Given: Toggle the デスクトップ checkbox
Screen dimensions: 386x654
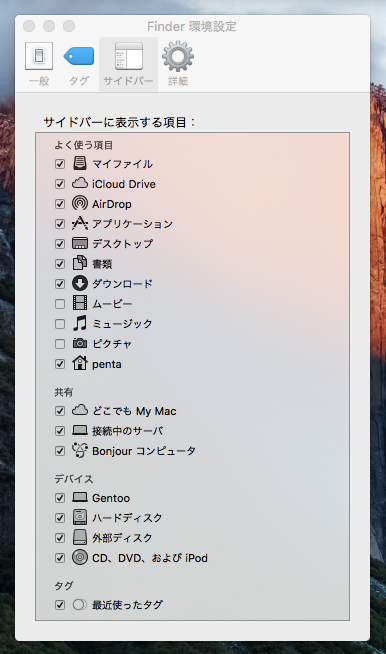Looking at the screenshot, I should pos(60,244).
